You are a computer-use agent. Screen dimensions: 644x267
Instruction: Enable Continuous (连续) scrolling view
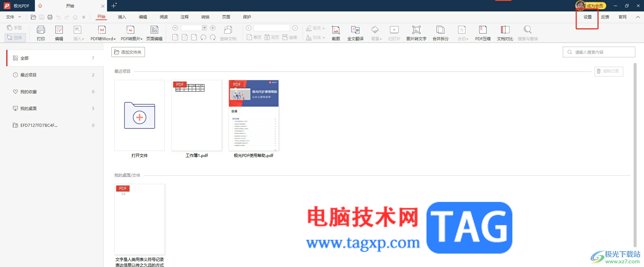click(x=290, y=37)
